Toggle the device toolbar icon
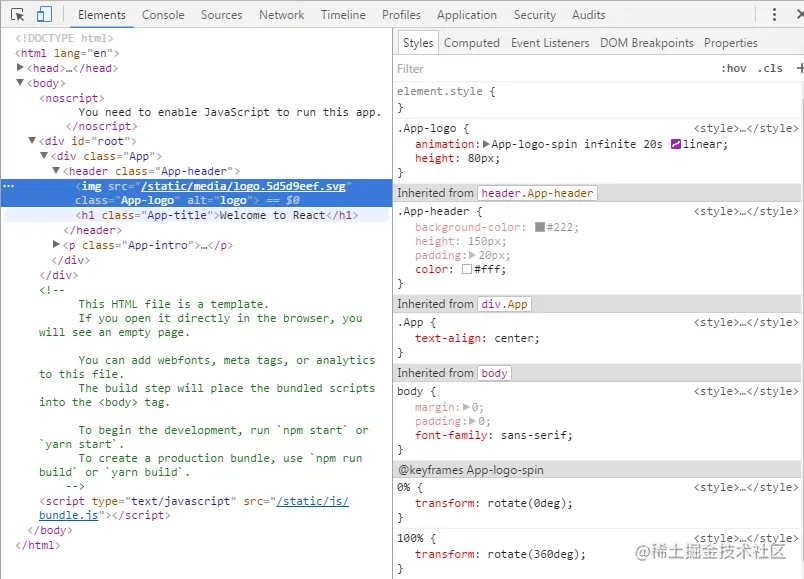 [x=45, y=14]
